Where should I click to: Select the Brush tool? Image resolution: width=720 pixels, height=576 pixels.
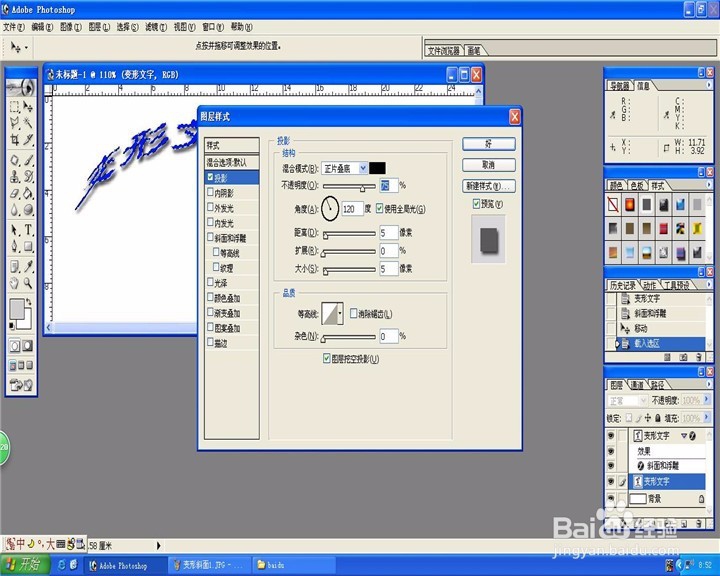(x=28, y=160)
